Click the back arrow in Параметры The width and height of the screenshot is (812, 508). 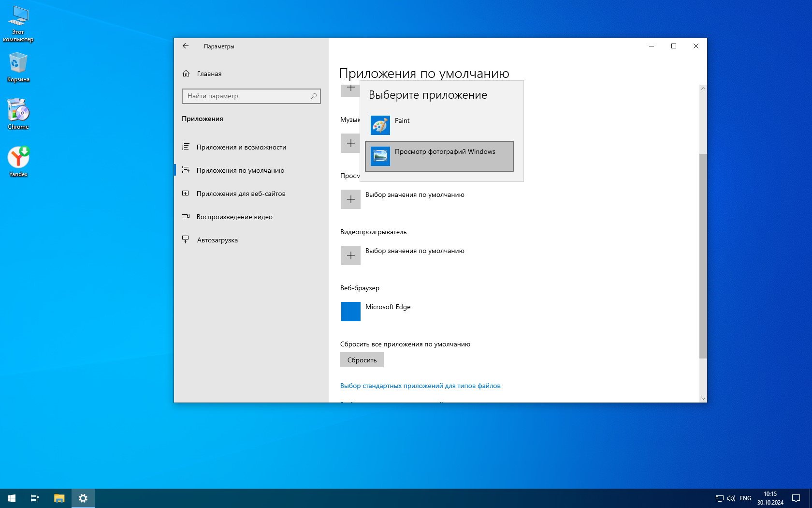click(186, 46)
